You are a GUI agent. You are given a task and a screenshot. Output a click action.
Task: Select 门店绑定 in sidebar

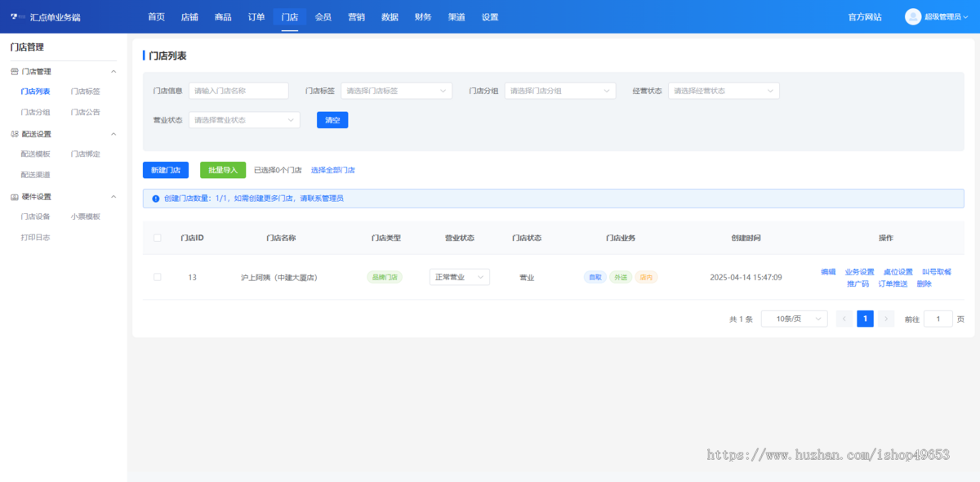click(x=85, y=154)
